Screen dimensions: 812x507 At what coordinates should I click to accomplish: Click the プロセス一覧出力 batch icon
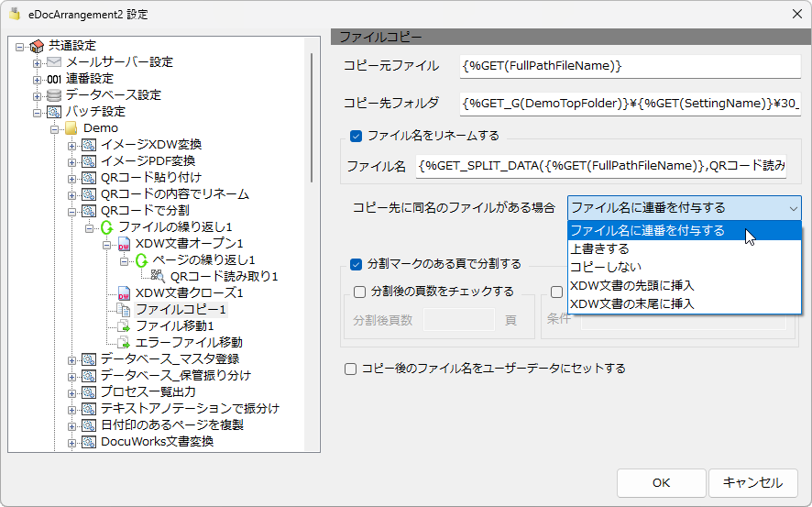pos(89,392)
